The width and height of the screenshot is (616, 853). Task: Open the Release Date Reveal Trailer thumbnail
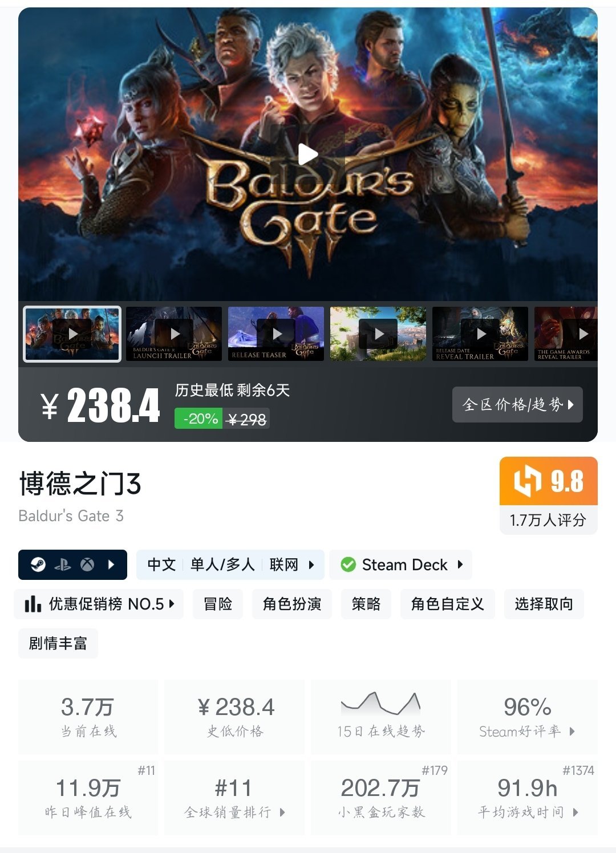(x=480, y=334)
